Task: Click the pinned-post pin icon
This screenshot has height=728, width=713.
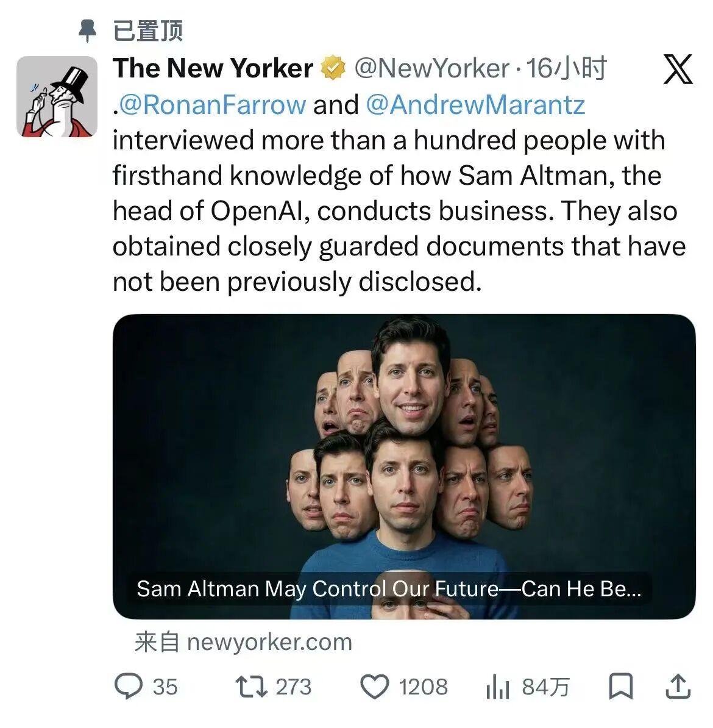Action: tap(88, 30)
